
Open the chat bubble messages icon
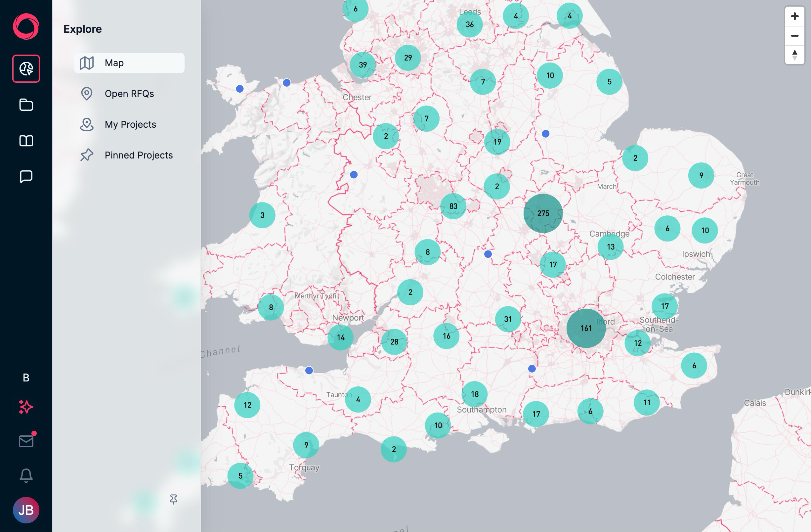26,177
